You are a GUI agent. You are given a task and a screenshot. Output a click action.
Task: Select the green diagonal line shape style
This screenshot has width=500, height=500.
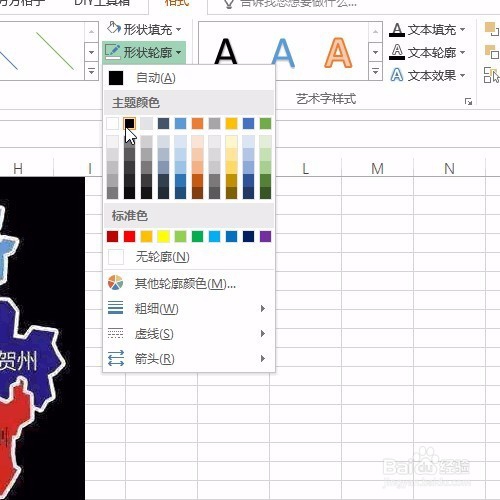coord(55,51)
